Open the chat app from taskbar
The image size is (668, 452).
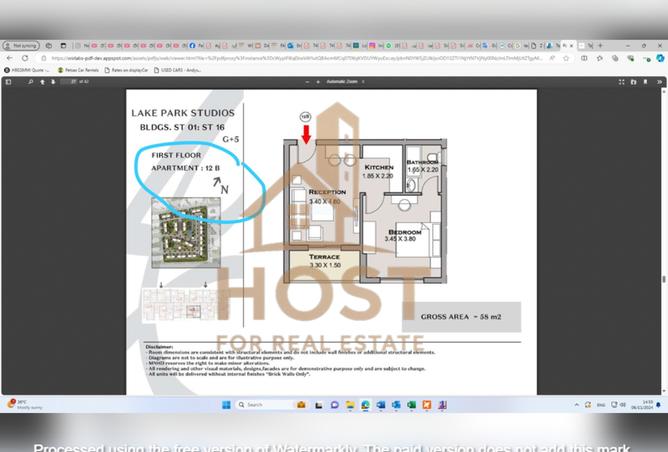click(x=334, y=405)
